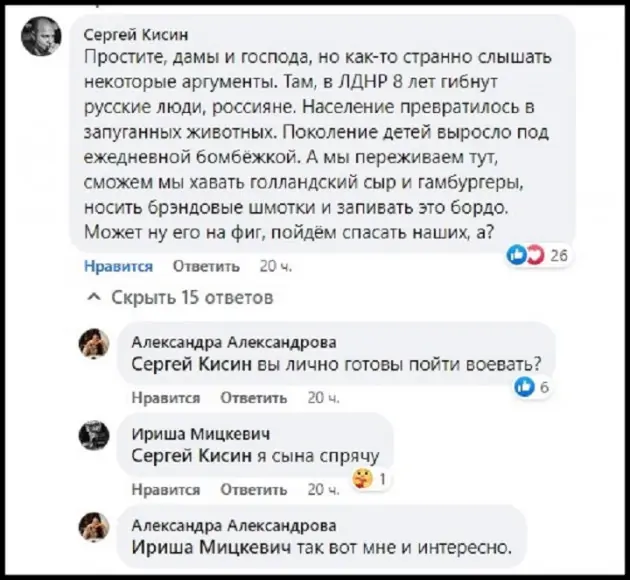This screenshot has height=580, width=630.
Task: Click Ириша Мицкевич's profile avatar
Action: [94, 435]
